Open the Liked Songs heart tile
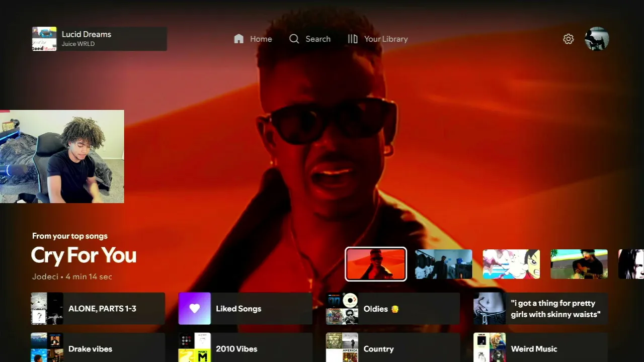The image size is (644, 362). point(246,309)
